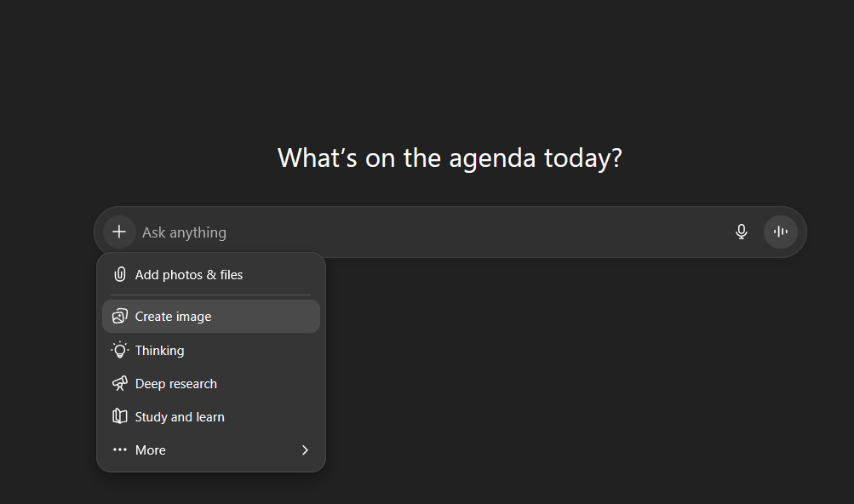Viewport: 854px width, 504px height.
Task: Click the divider line under Add photos & files
Action: click(x=211, y=295)
